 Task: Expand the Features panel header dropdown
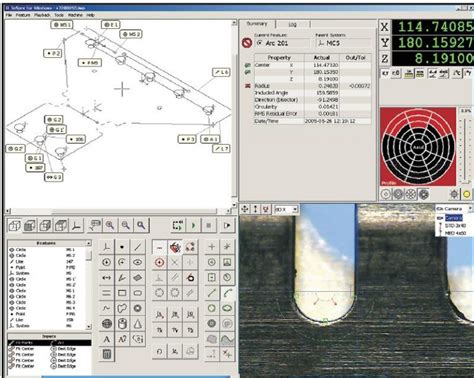(88, 243)
